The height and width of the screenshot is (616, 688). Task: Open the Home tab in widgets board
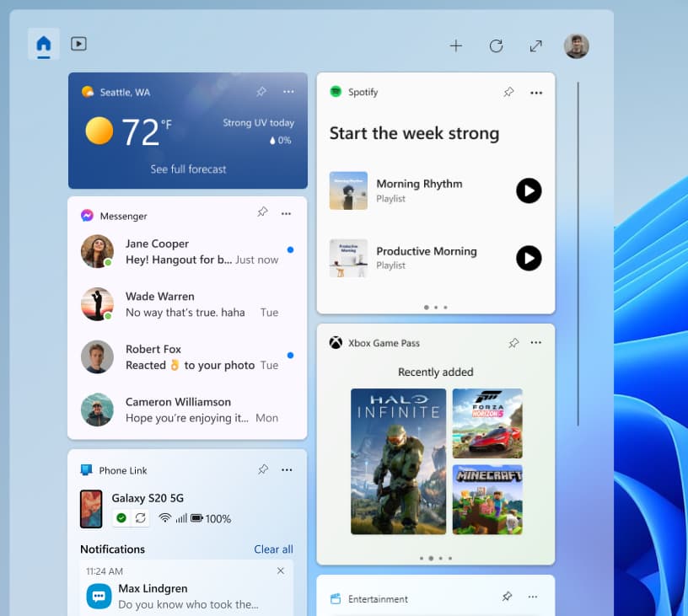[44, 45]
